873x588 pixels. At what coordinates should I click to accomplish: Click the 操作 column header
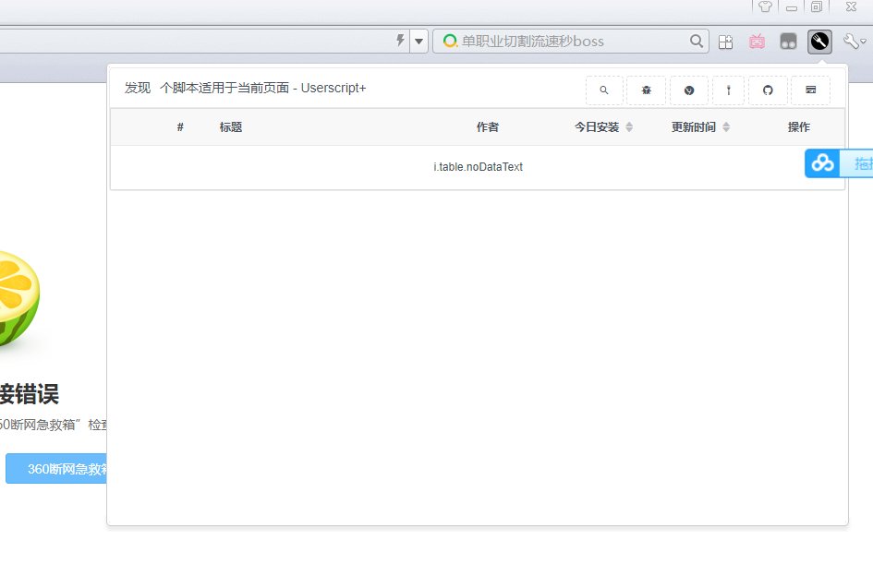tap(798, 126)
